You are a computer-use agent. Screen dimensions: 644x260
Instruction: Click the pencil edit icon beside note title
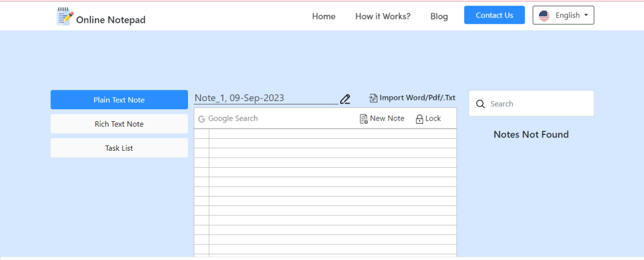coord(345,99)
